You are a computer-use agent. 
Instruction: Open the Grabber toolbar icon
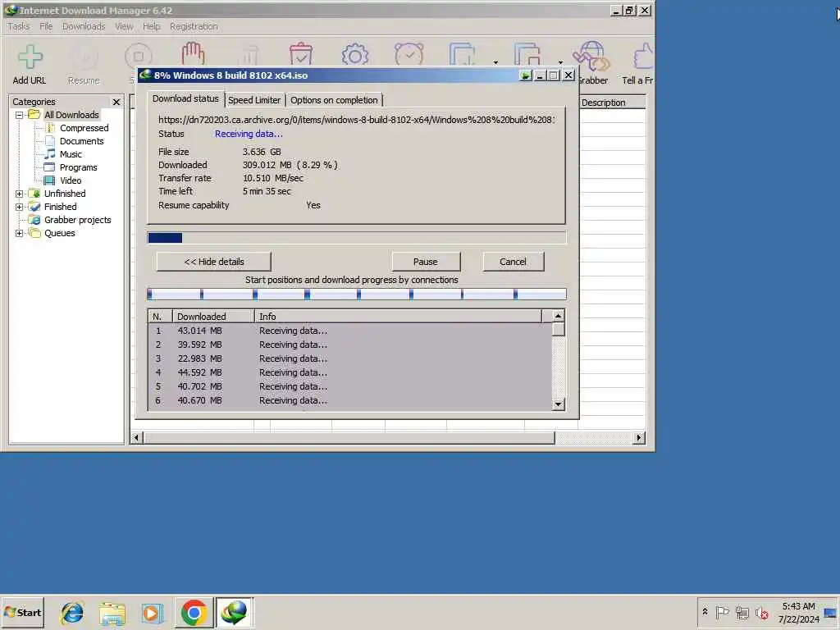click(591, 56)
